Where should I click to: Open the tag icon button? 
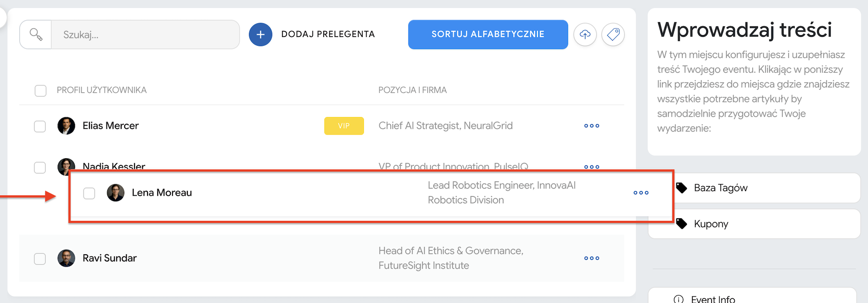tap(613, 34)
